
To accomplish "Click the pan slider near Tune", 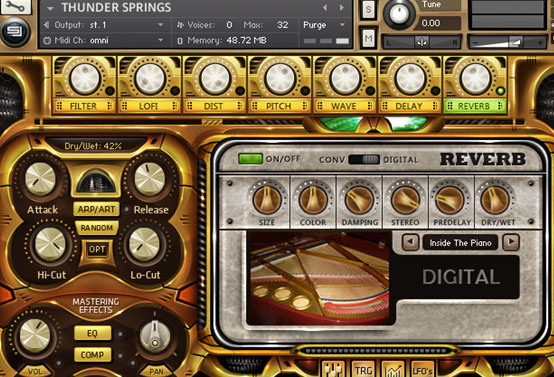I will 422,42.
